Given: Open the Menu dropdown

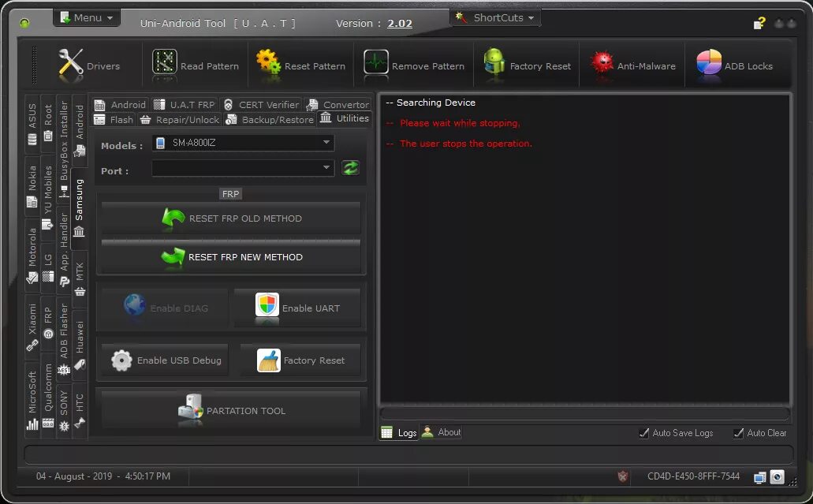Looking at the screenshot, I should click(x=87, y=17).
